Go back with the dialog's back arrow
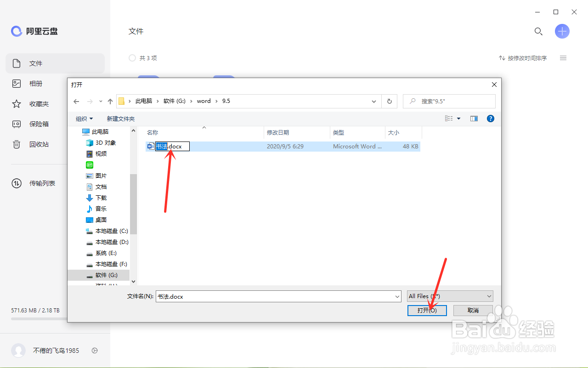588x368 pixels. tap(76, 101)
